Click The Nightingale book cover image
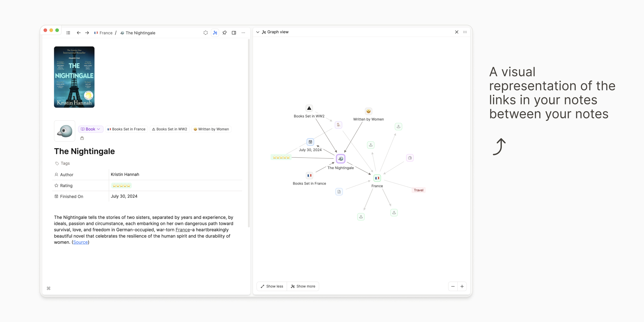644x322 pixels. (x=74, y=77)
